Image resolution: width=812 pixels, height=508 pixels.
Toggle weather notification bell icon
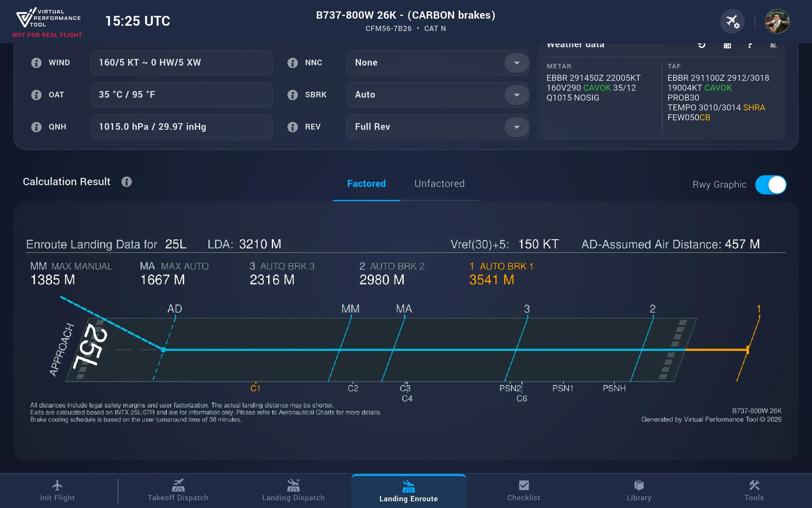click(x=773, y=45)
